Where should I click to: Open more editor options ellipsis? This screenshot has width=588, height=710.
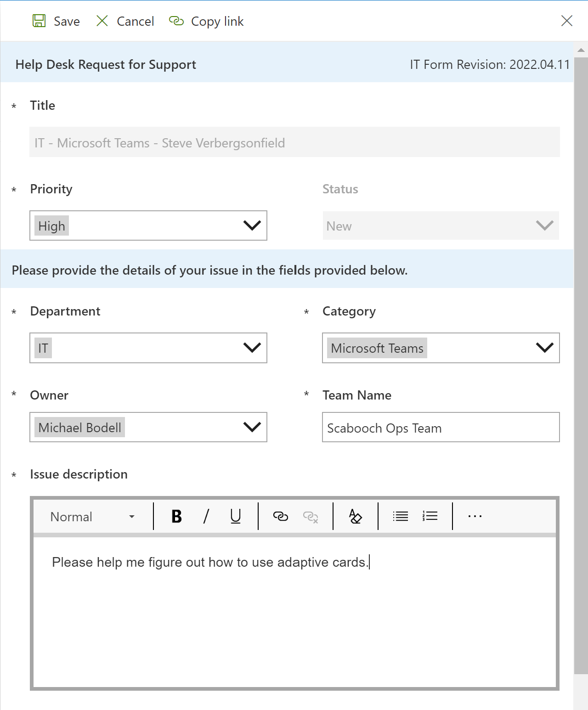[475, 516]
